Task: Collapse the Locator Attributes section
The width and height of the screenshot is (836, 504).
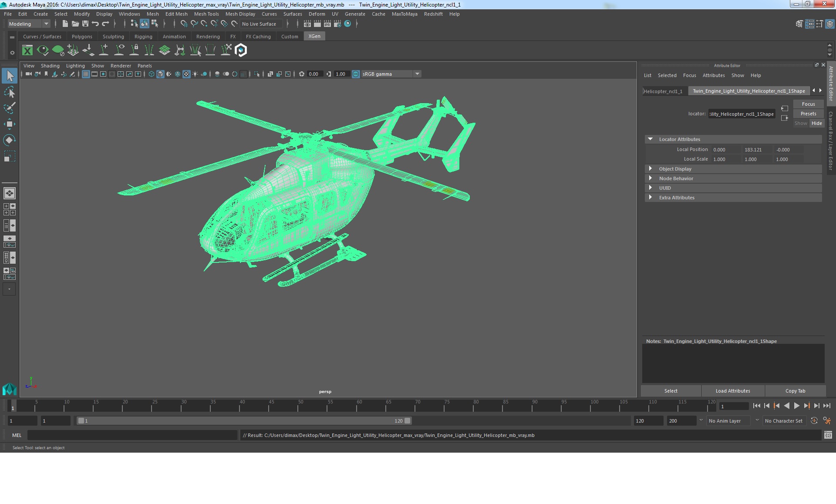Action: pos(651,139)
